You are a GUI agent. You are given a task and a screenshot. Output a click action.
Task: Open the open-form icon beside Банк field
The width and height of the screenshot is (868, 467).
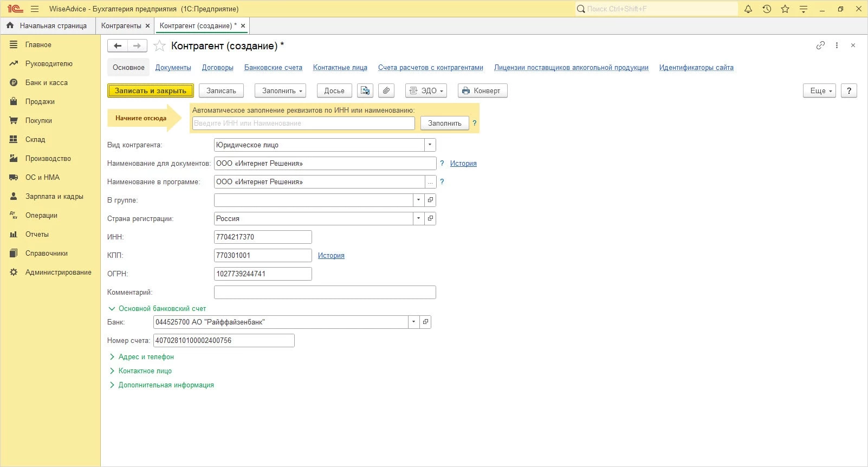pos(426,322)
